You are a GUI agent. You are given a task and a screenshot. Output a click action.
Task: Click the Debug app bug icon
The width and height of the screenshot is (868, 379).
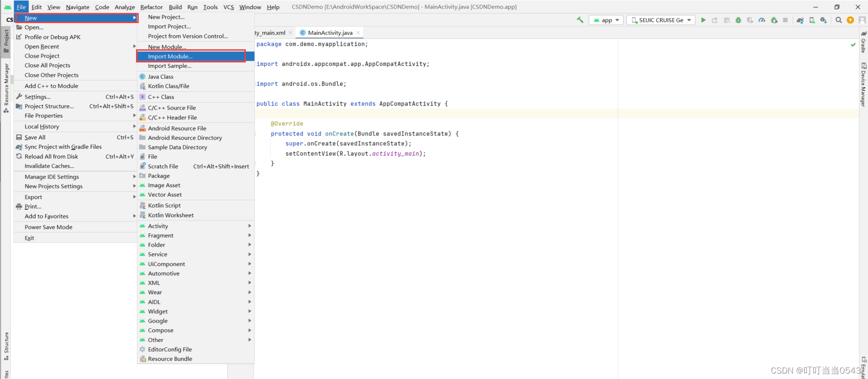click(738, 20)
